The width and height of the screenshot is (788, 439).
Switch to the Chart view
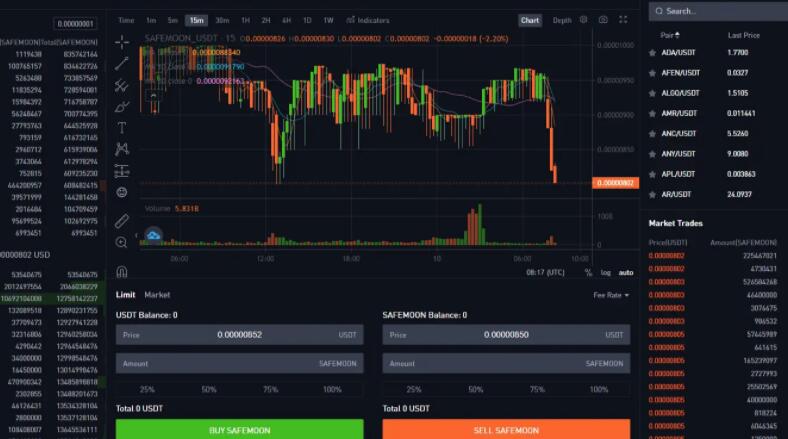pos(530,20)
